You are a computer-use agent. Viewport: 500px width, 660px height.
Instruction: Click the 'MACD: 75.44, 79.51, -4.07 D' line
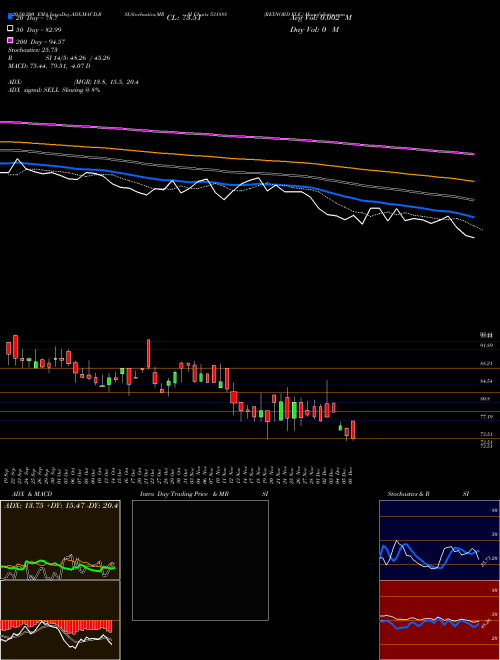click(x=49, y=66)
